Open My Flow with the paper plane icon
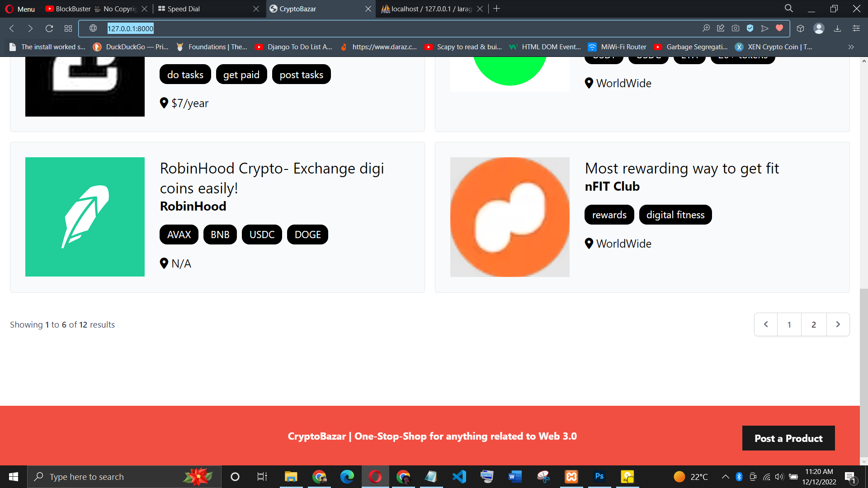The width and height of the screenshot is (868, 488). point(764,28)
